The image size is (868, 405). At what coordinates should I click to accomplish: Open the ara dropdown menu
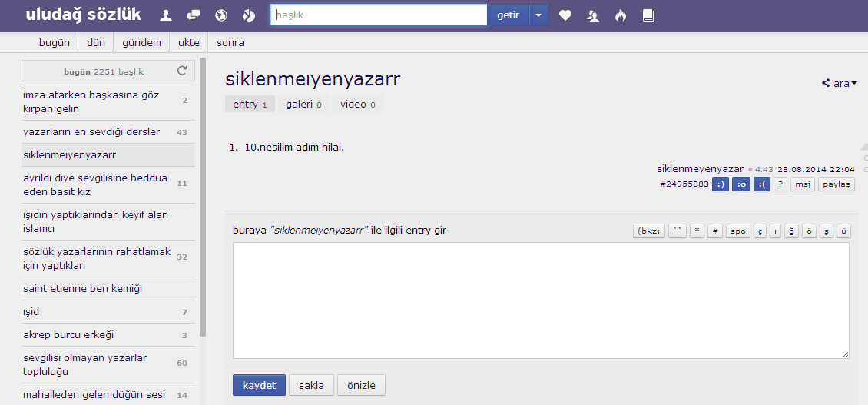(845, 83)
